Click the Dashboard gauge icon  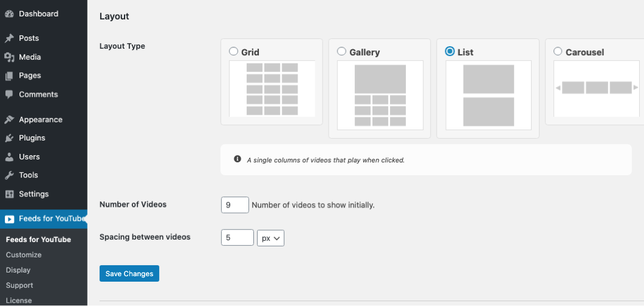click(9, 13)
